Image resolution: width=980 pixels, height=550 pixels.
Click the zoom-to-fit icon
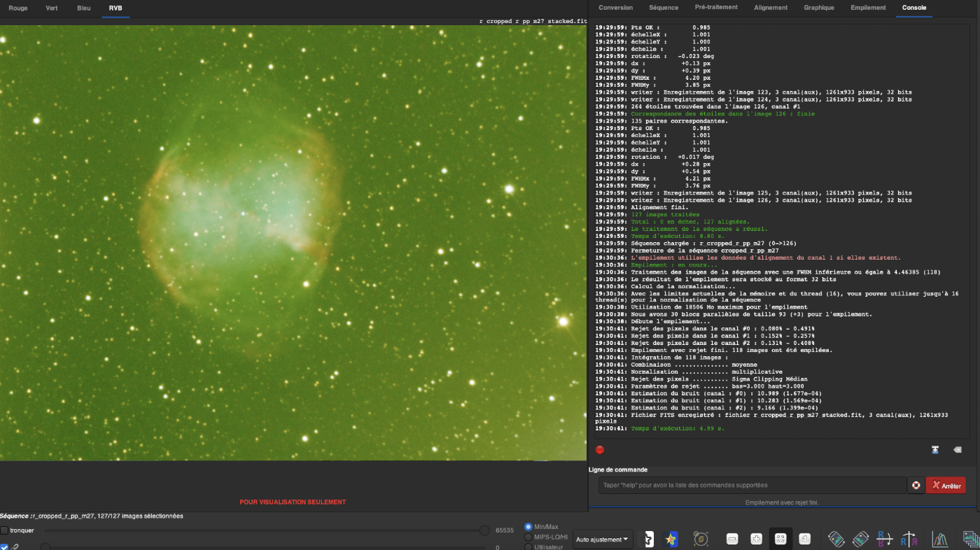(x=780, y=539)
